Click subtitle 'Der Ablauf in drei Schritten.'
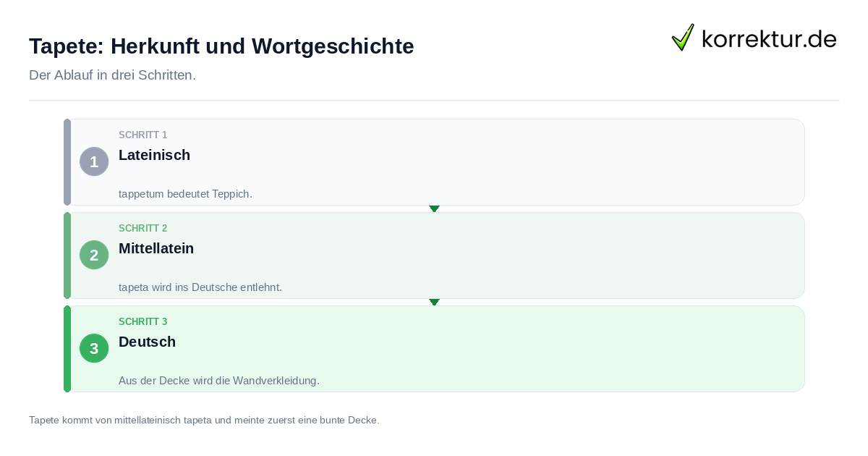This screenshot has width=868, height=456. coord(112,75)
